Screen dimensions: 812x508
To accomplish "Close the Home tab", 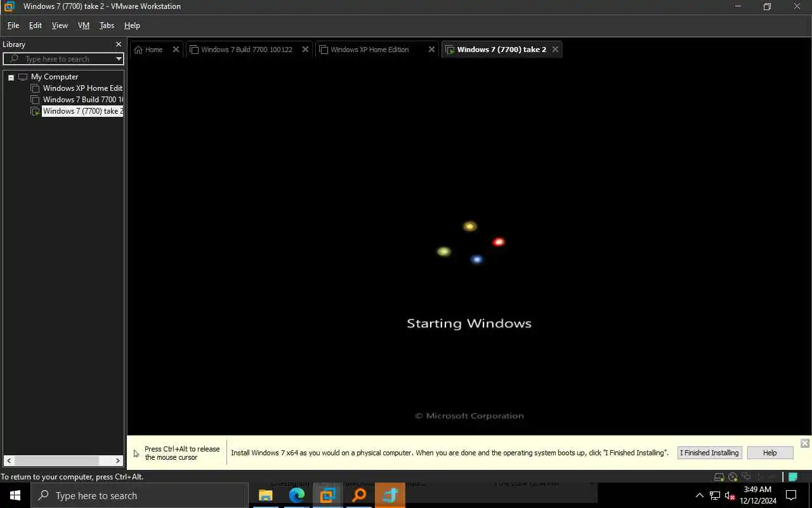I will point(176,50).
